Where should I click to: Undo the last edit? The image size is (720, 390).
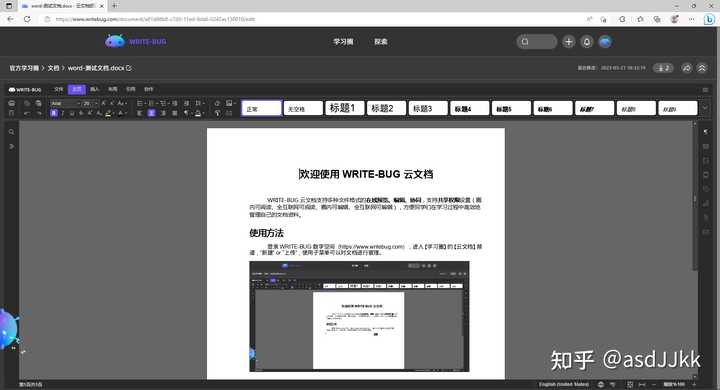click(27, 113)
